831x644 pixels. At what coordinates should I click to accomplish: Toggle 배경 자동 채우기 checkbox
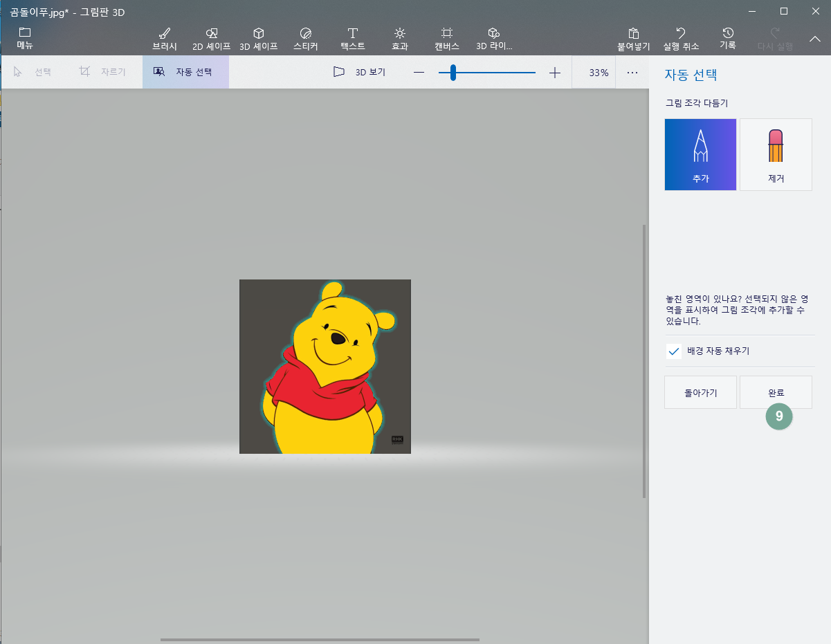point(674,351)
